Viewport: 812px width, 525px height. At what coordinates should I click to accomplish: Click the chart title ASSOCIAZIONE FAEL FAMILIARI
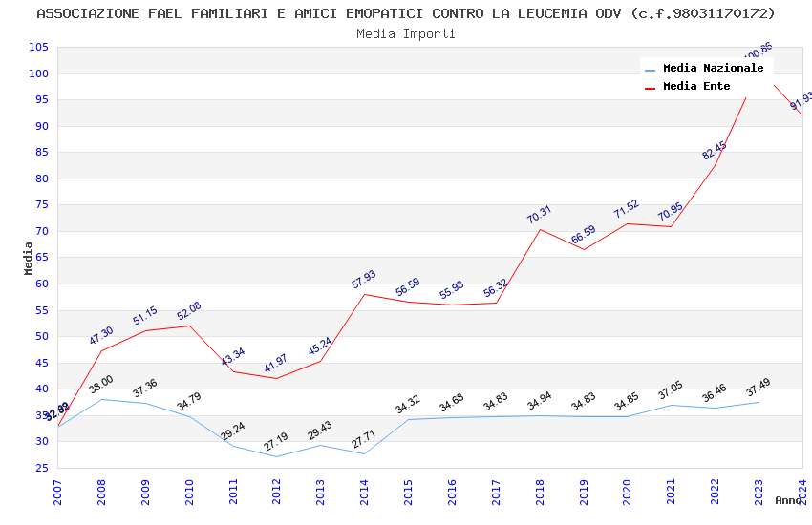(405, 13)
